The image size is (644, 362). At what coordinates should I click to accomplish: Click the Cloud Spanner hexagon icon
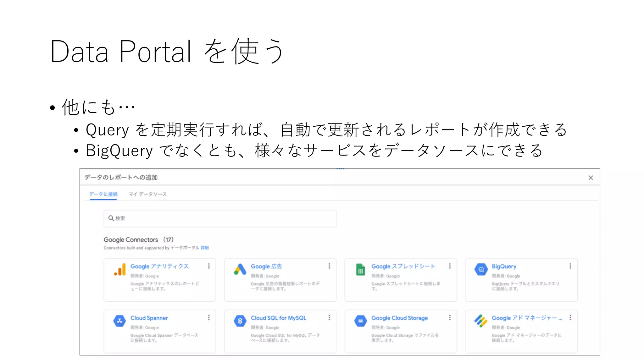(119, 321)
